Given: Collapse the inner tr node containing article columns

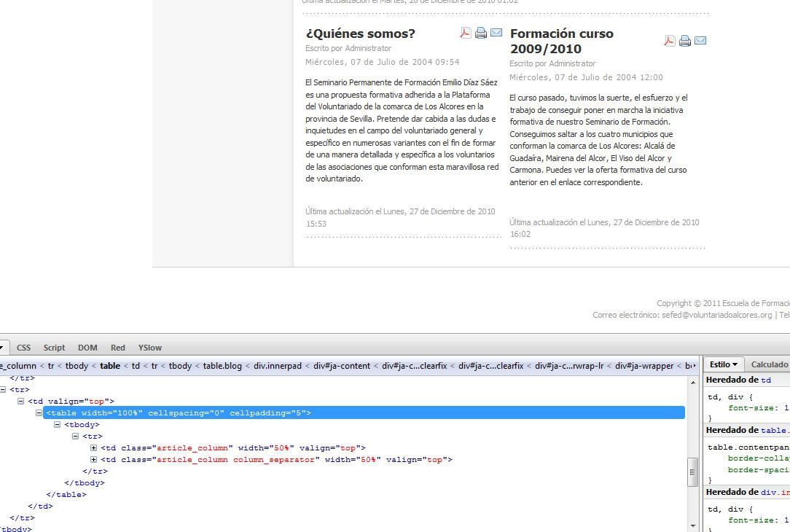Looking at the screenshot, I should click(75, 436).
